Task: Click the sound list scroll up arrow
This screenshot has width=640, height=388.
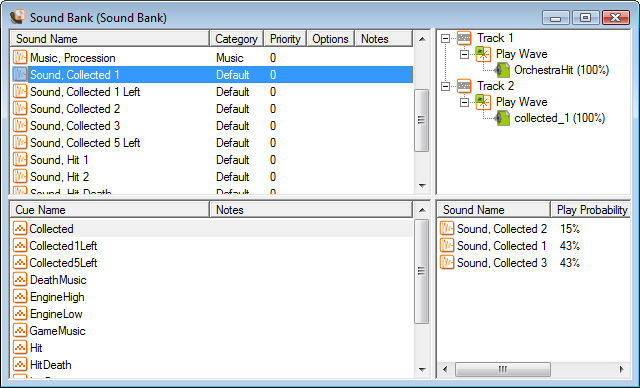Action: click(422, 39)
